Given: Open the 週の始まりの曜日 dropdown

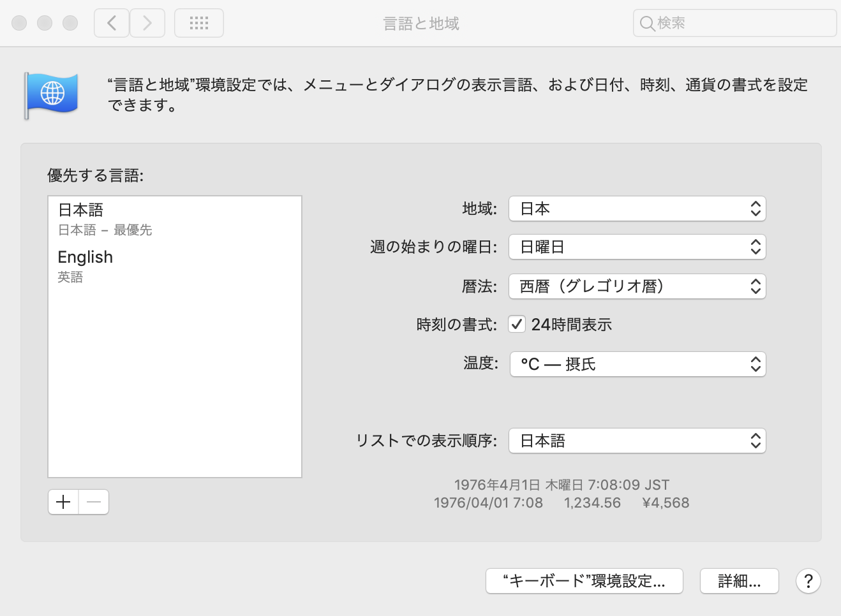Looking at the screenshot, I should (637, 247).
